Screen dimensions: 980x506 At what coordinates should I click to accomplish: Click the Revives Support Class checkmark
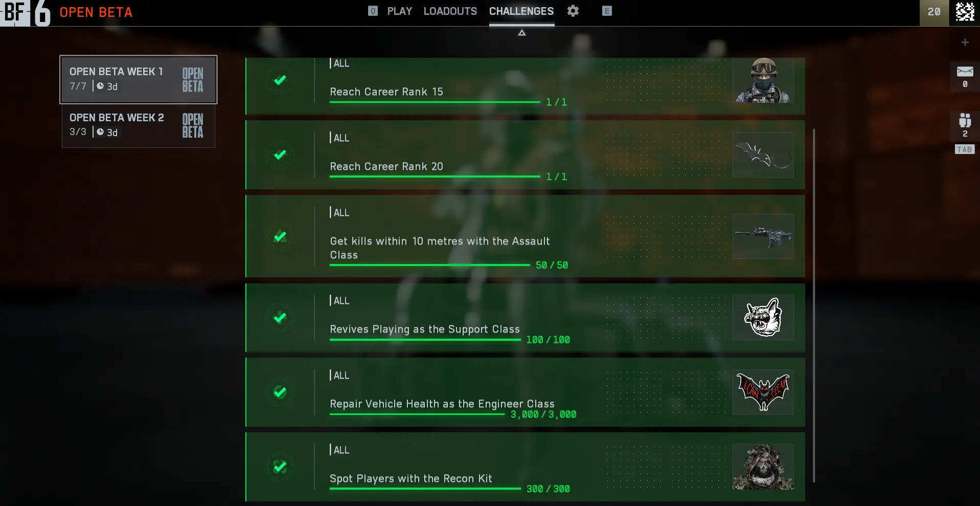(280, 318)
